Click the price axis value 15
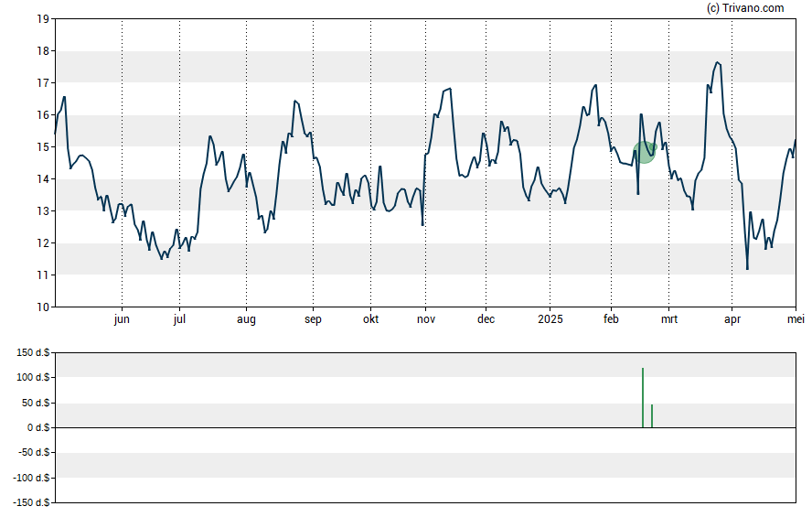812x517 pixels. (x=43, y=147)
